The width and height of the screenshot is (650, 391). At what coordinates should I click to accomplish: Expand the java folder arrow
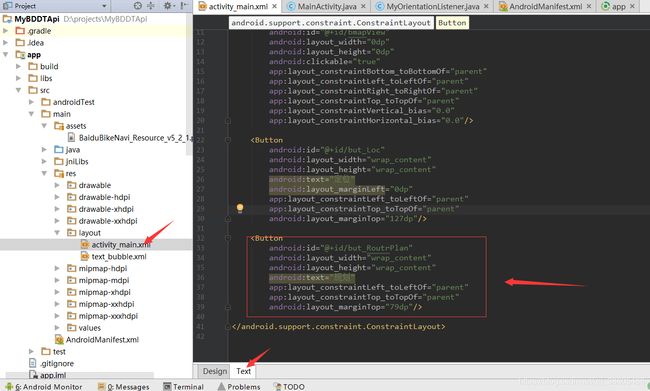[x=44, y=149]
